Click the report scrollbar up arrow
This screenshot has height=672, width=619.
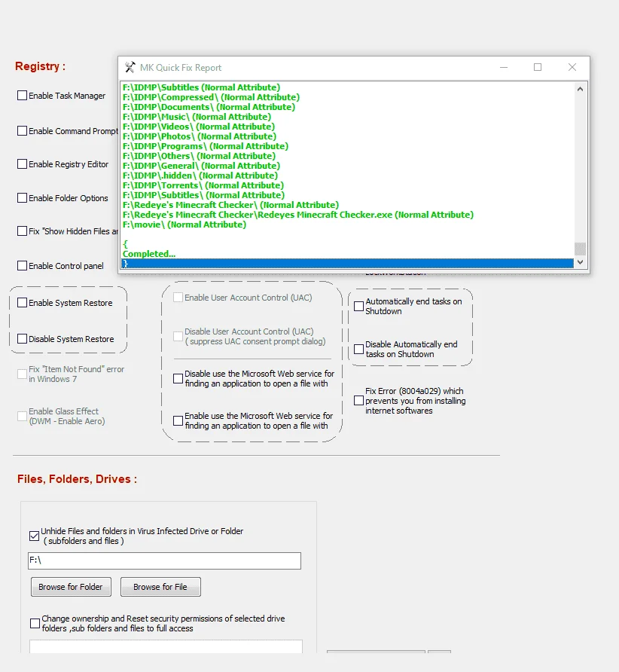click(x=580, y=89)
